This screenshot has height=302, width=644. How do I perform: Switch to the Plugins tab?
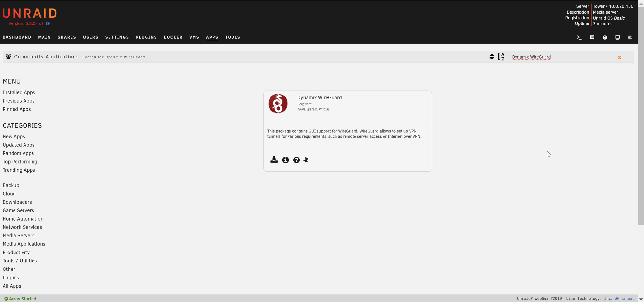point(146,37)
